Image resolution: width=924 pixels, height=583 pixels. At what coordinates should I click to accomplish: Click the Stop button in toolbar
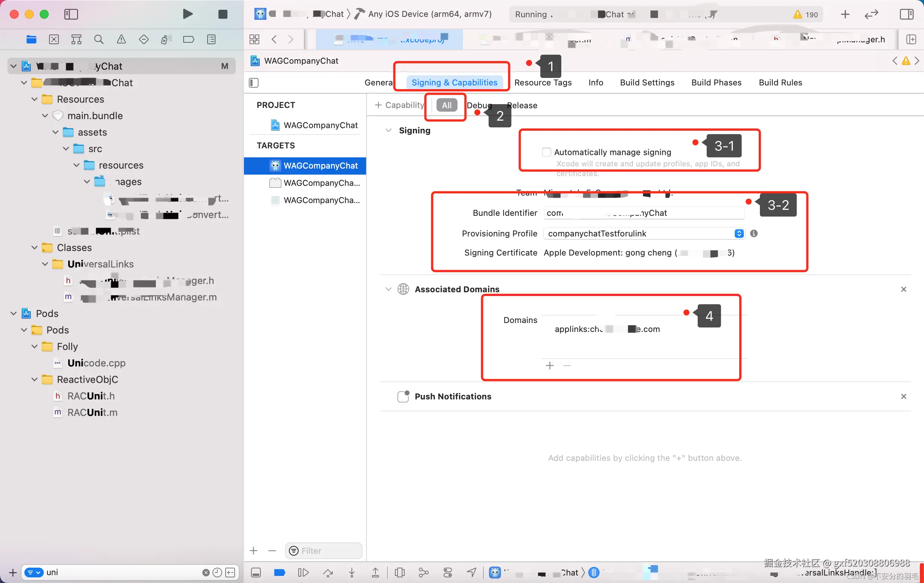coord(223,14)
